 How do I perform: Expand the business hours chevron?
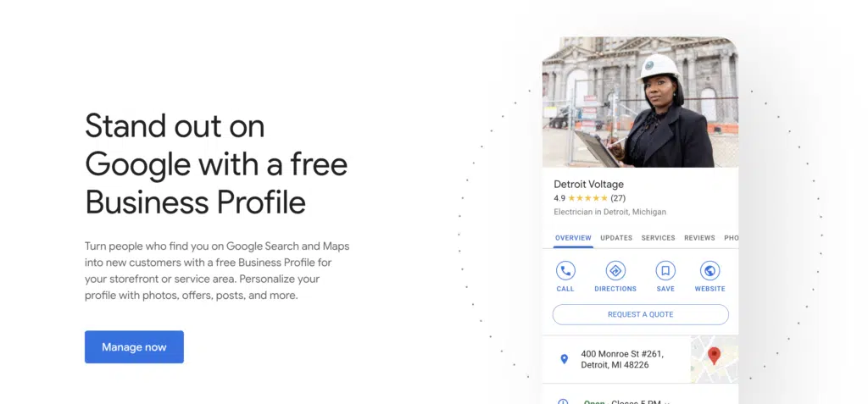668,402
